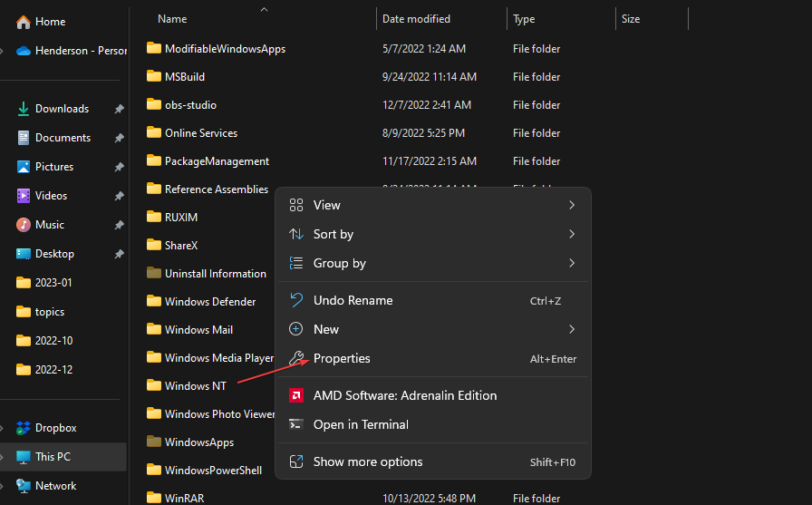Image resolution: width=812 pixels, height=505 pixels.
Task: Click the AMD Software Adrenalin Edition icon
Action: point(295,395)
